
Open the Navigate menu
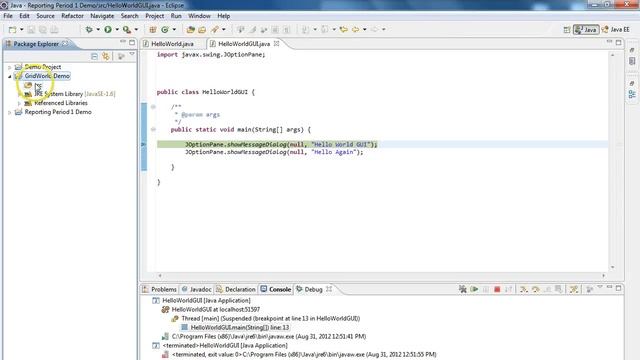click(x=102, y=16)
